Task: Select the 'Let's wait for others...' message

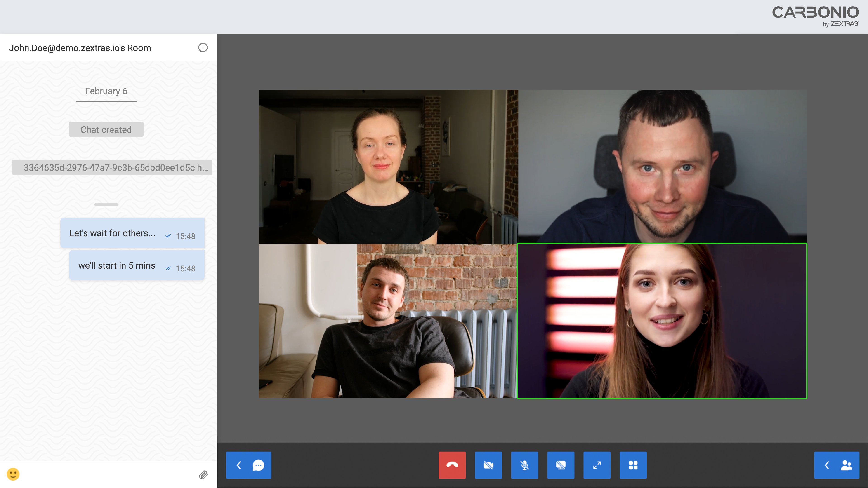Action: coord(132,233)
